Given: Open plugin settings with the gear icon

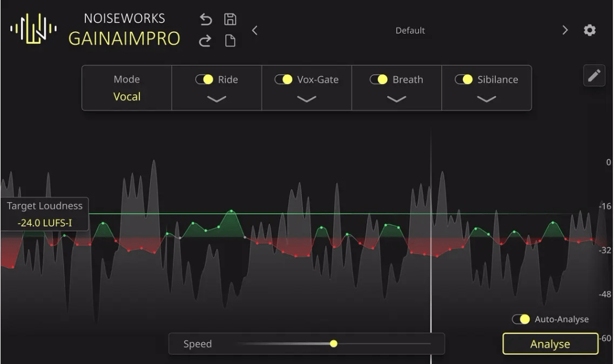Looking at the screenshot, I should 590,30.
